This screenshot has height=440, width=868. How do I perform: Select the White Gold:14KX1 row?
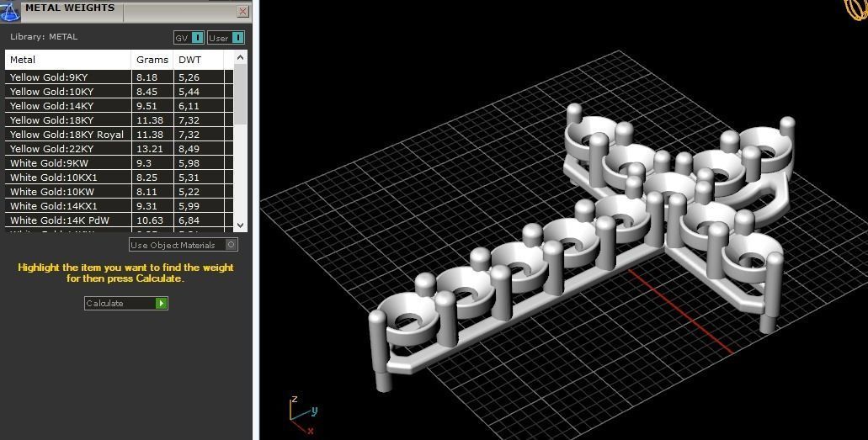click(119, 206)
